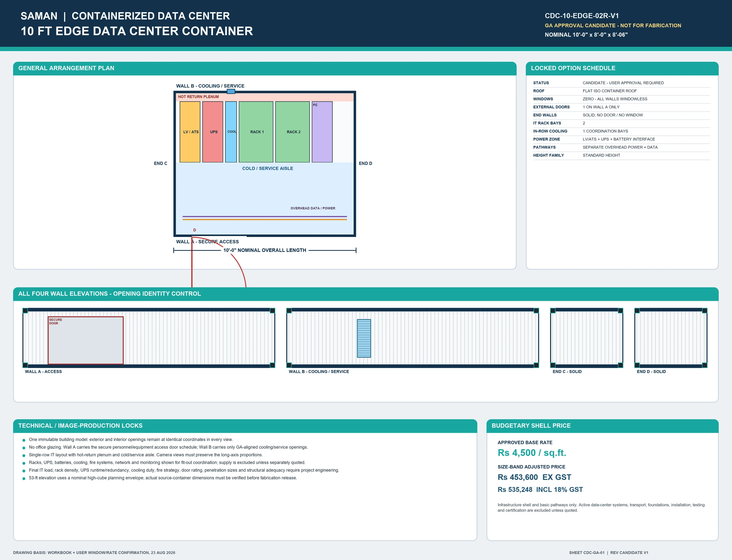This screenshot has height=560, width=732.
Task: Select the green RACK 1 block
Action: pyautogui.click(x=256, y=132)
